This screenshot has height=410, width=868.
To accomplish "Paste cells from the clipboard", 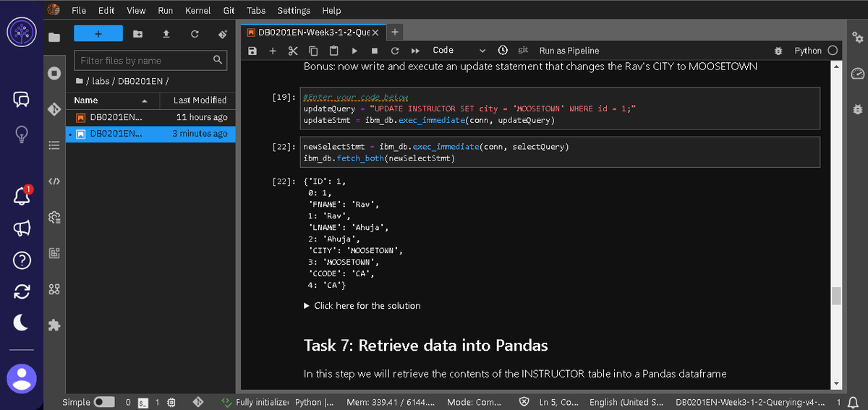I will (x=333, y=51).
